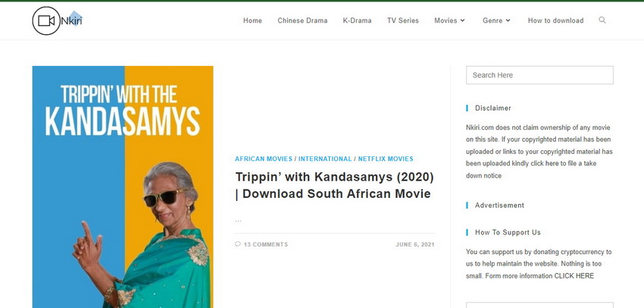
Task: Click the comments speech bubble icon
Action: tap(238, 244)
